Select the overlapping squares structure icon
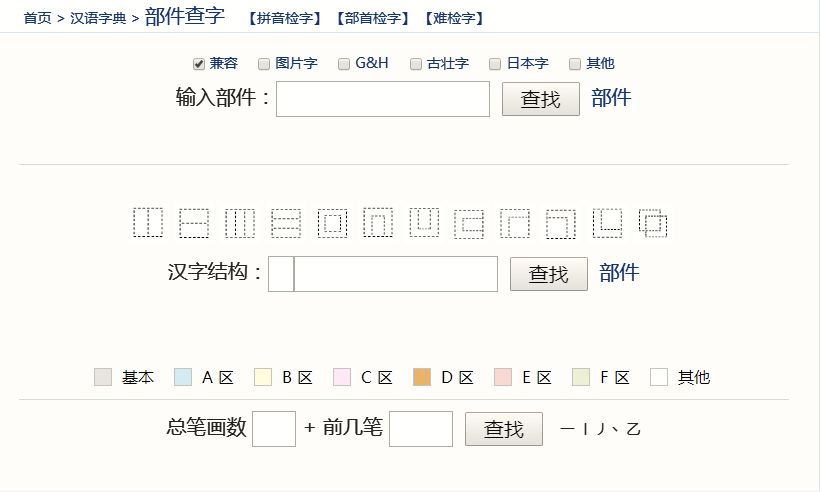This screenshot has width=821, height=492. [653, 222]
